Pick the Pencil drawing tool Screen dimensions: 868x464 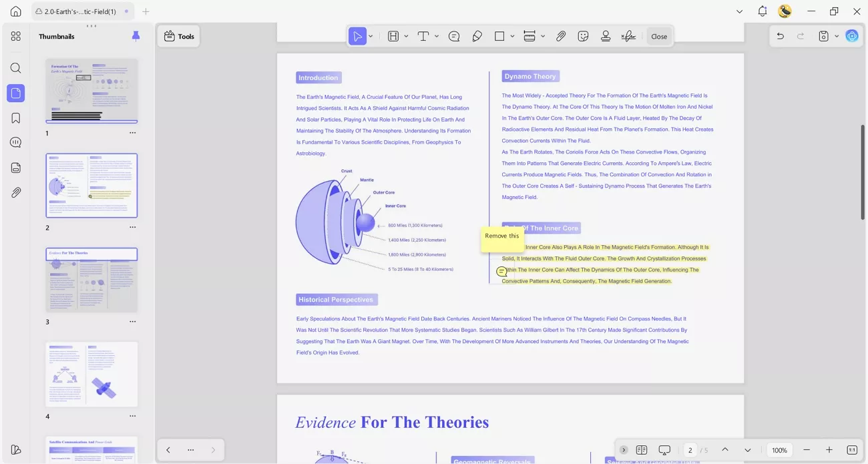tap(477, 36)
